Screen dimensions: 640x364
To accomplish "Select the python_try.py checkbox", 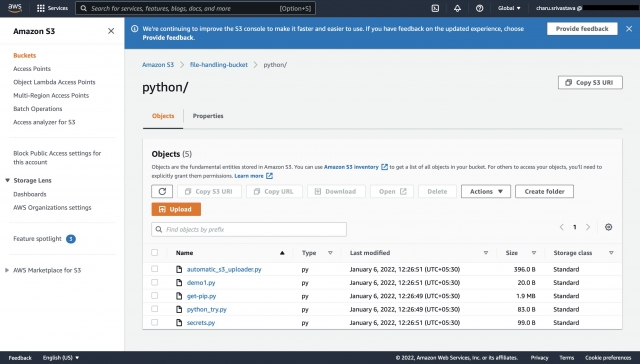I will pyautogui.click(x=154, y=309).
